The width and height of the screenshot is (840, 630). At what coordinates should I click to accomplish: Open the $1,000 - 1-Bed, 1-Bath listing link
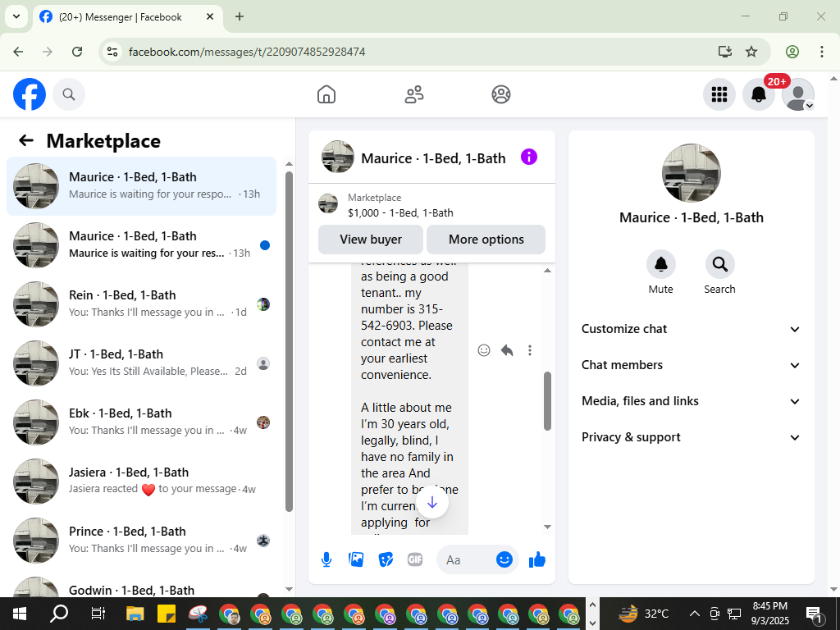tap(400, 212)
